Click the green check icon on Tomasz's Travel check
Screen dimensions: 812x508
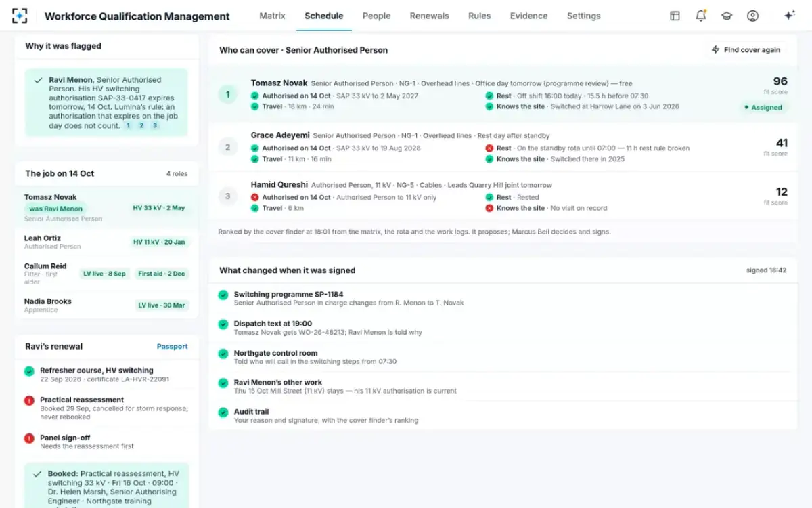click(x=255, y=107)
